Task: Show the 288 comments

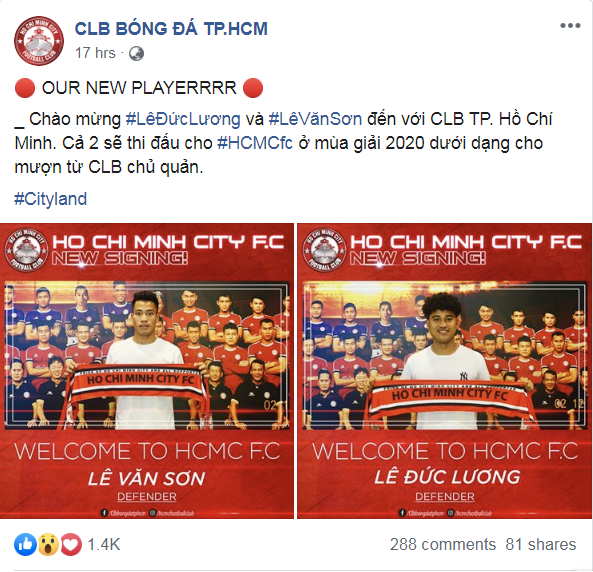Action: click(443, 545)
